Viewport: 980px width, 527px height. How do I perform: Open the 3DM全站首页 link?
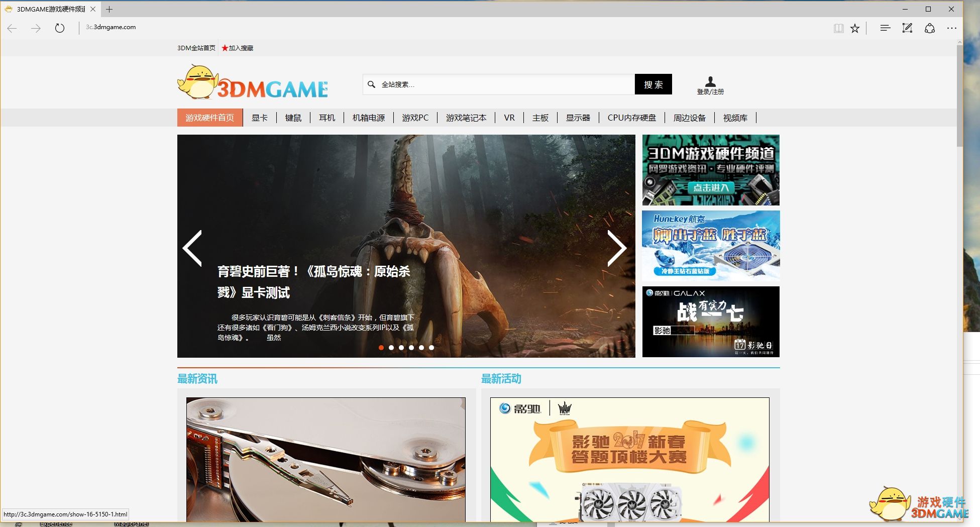pyautogui.click(x=196, y=48)
